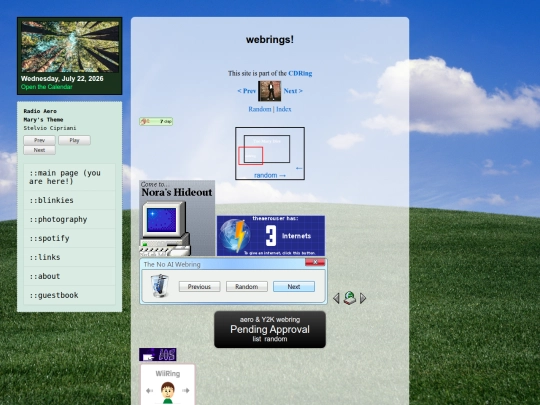Click the recycle bin icon in No AI Webring

pos(160,285)
